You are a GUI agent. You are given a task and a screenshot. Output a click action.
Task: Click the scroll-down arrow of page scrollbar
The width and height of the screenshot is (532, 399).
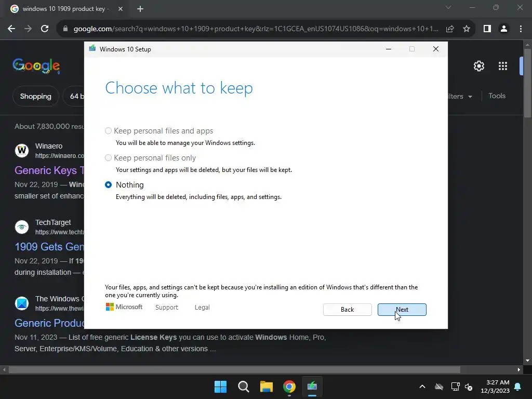pos(527,361)
